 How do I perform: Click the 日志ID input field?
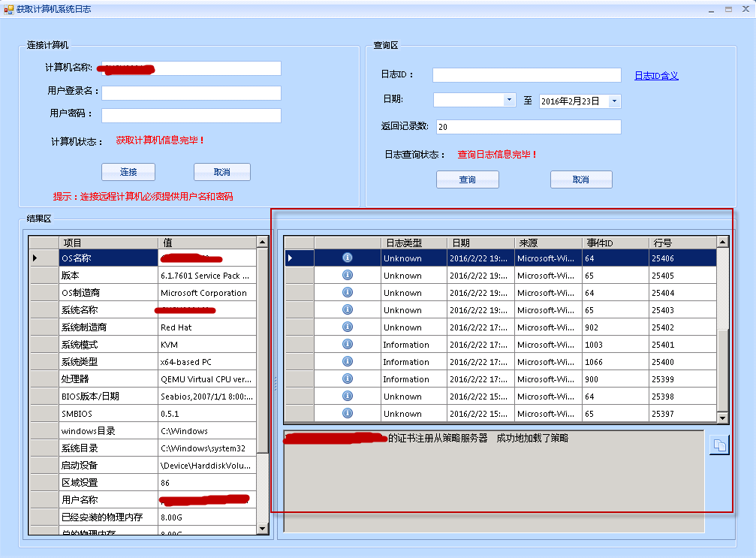pos(526,75)
